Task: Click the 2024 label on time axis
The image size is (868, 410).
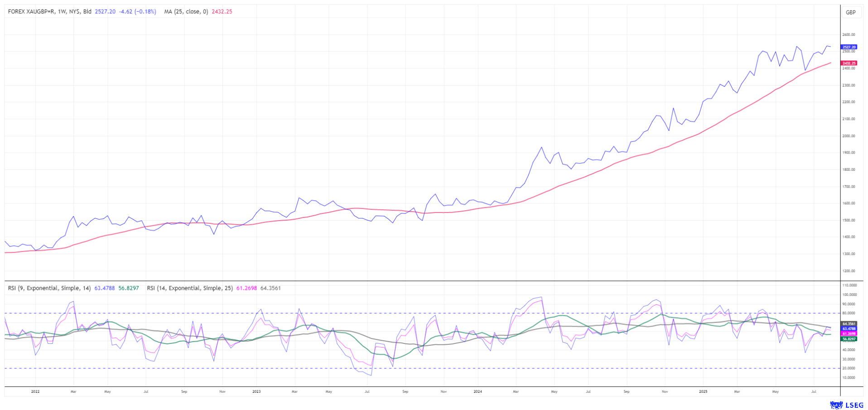Action: click(x=477, y=391)
